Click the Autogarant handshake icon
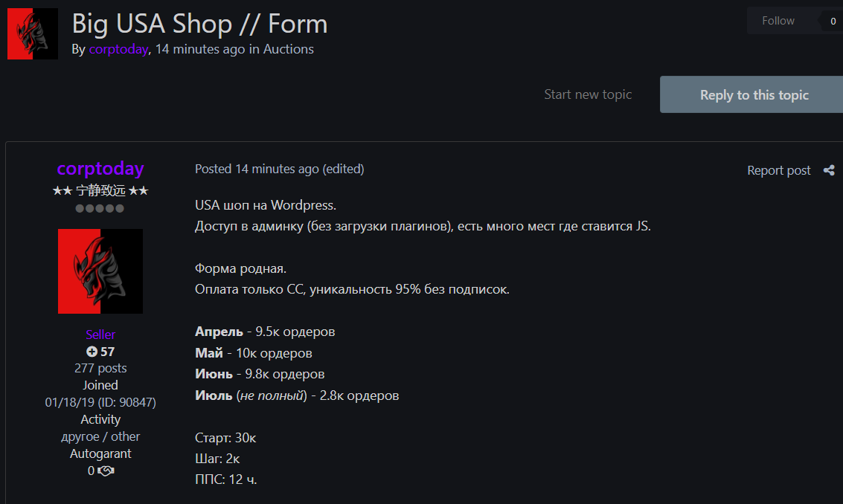Screen dimensions: 843x504 106,471
